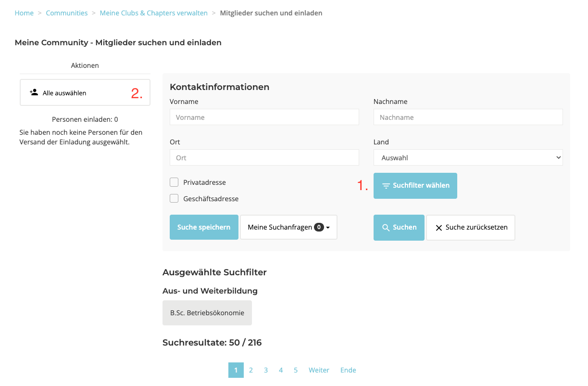Tick the Geschäftsadresse checkbox
The image size is (588, 386).
pos(174,198)
